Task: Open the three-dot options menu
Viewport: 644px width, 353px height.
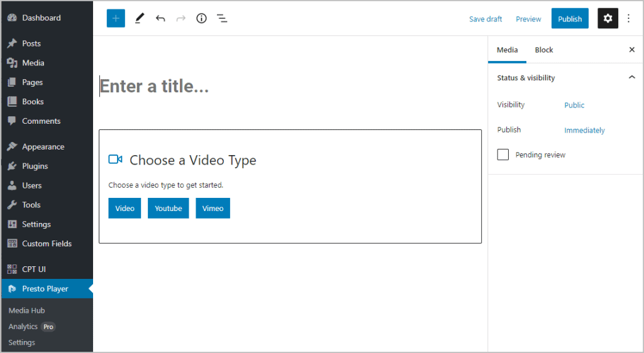Action: coord(628,18)
